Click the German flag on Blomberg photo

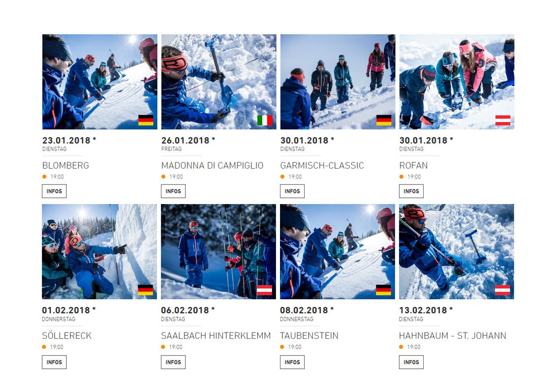tap(146, 120)
